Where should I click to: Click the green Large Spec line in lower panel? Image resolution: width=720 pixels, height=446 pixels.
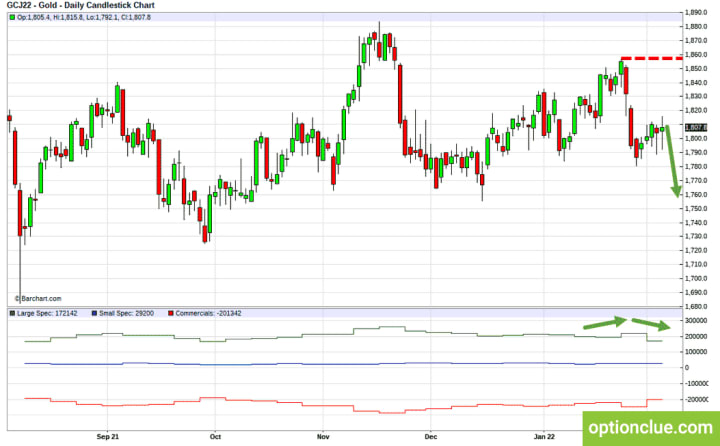click(x=343, y=334)
